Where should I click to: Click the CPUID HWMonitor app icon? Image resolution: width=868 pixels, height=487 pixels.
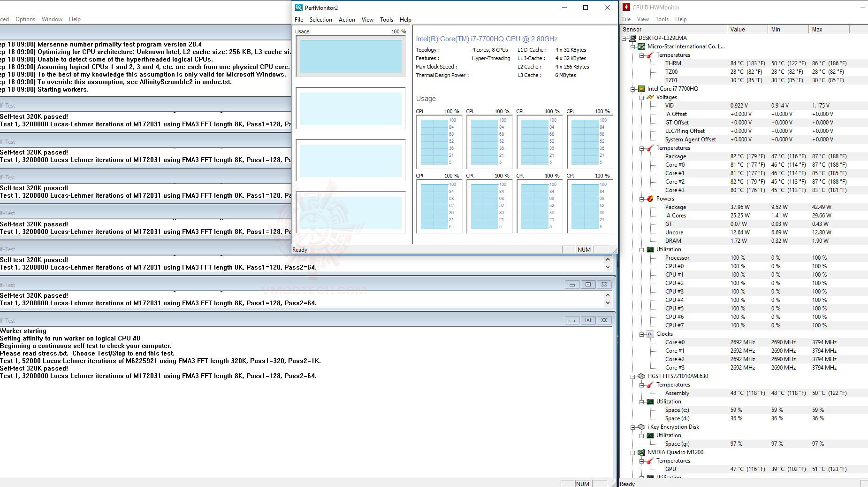pos(626,7)
